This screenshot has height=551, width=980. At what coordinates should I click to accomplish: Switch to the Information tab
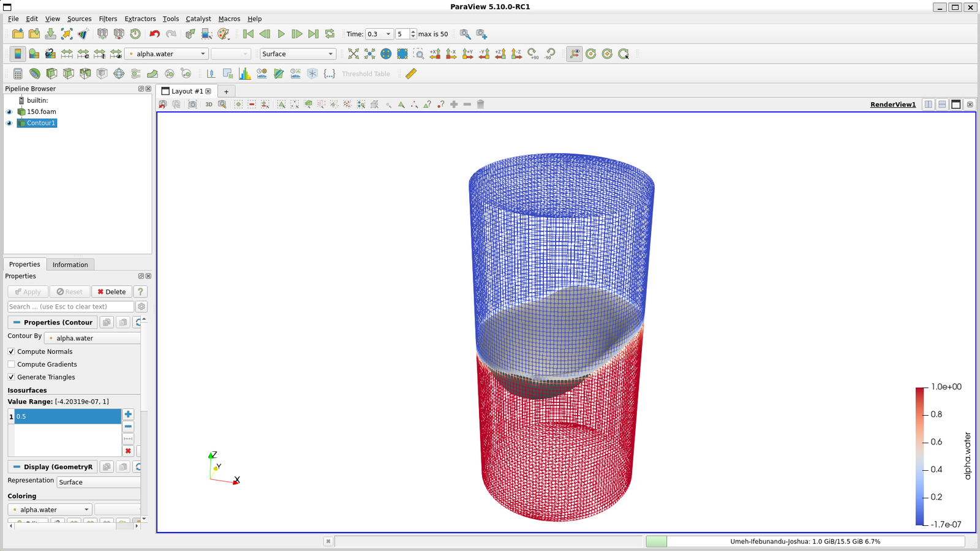pyautogui.click(x=70, y=264)
